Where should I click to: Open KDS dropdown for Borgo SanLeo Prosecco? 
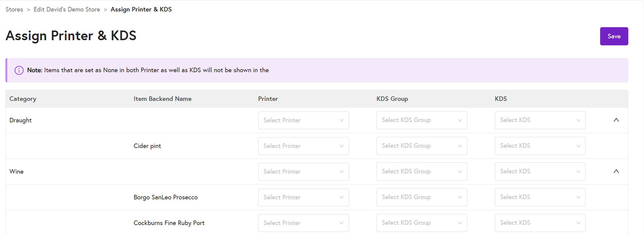click(540, 197)
